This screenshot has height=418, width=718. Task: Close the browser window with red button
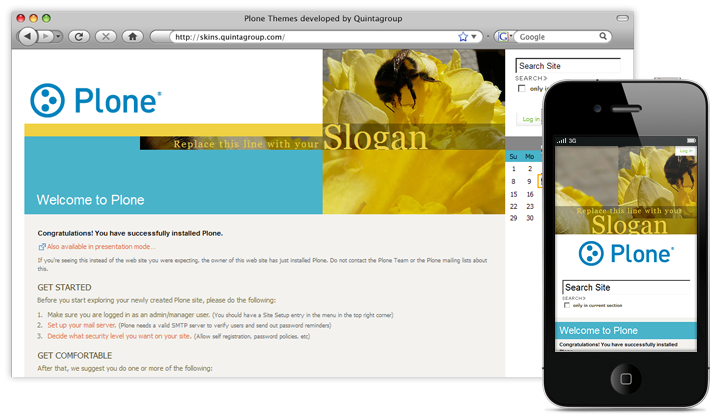tap(21, 18)
